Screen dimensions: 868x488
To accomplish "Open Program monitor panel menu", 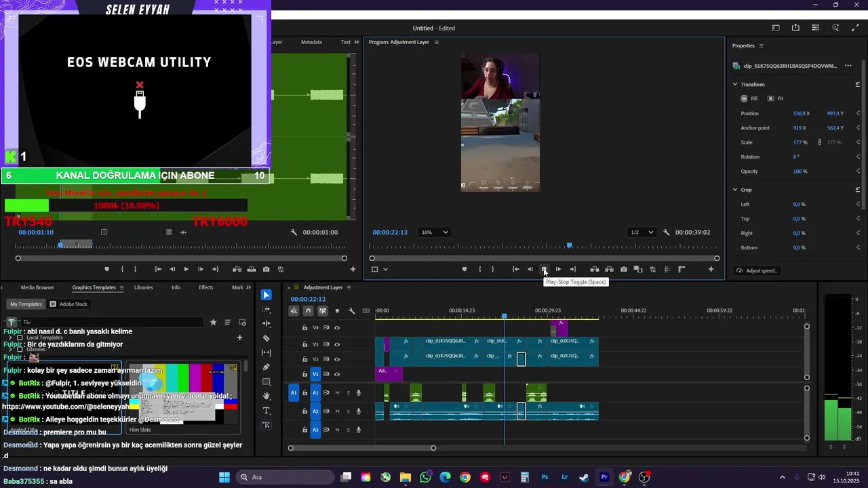I will [437, 42].
